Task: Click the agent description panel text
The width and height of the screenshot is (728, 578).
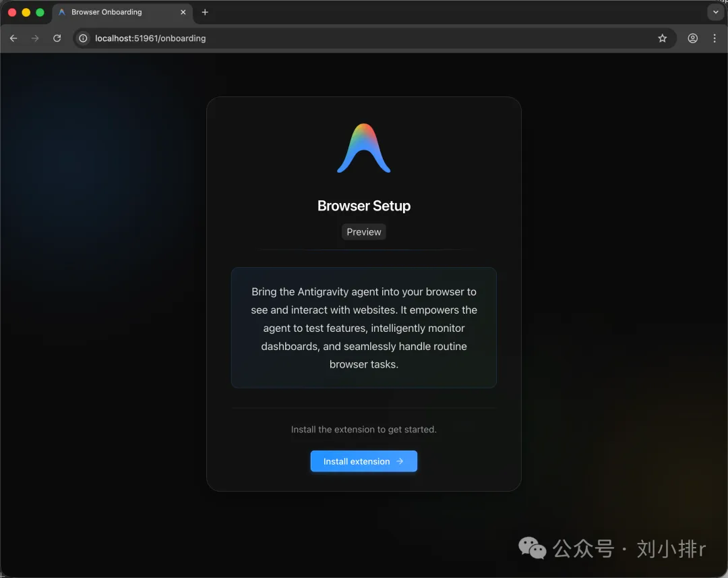Action: coord(364,328)
